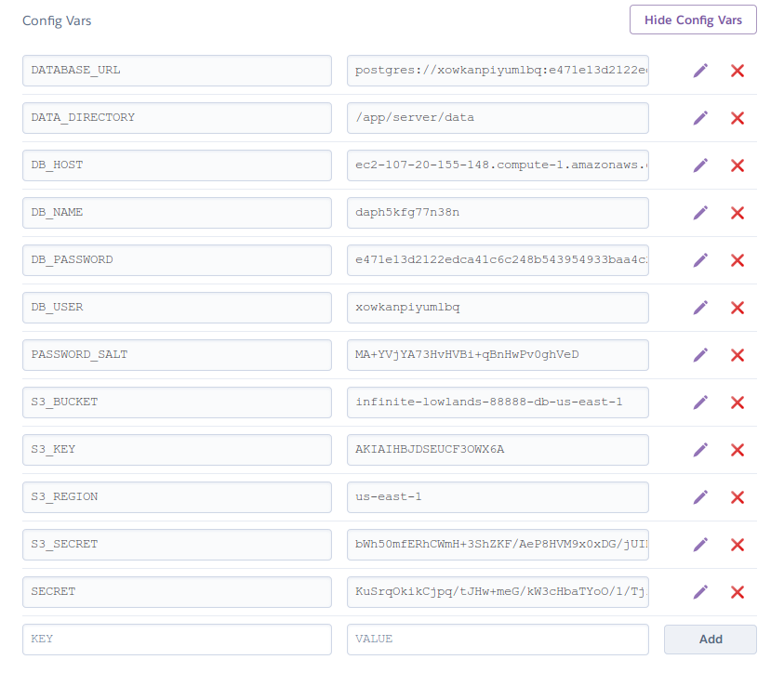Select the S3_REGION key field
The image size is (784, 673).
coord(177,497)
